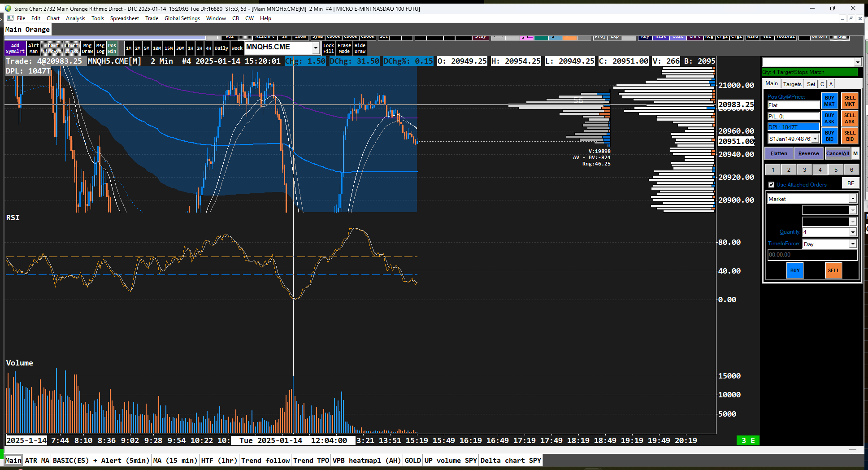This screenshot has width=868, height=470.
Task: Click the Reverse position button
Action: coord(809,153)
